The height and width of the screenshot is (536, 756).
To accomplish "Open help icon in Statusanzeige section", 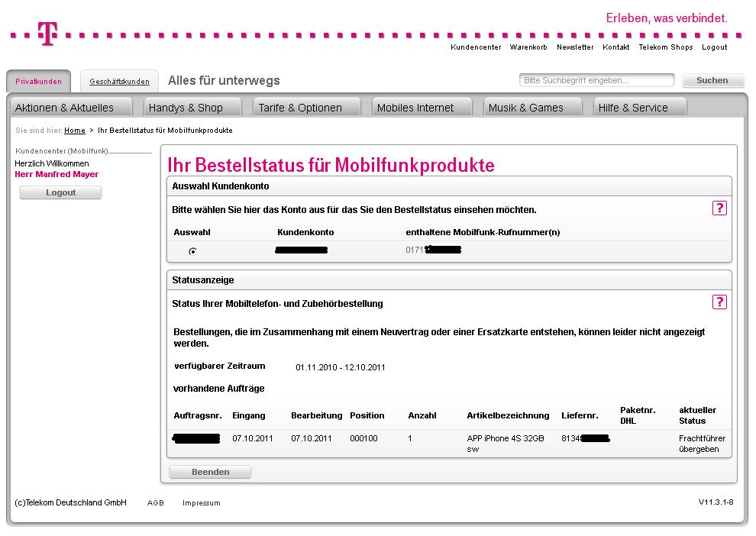I will (719, 302).
